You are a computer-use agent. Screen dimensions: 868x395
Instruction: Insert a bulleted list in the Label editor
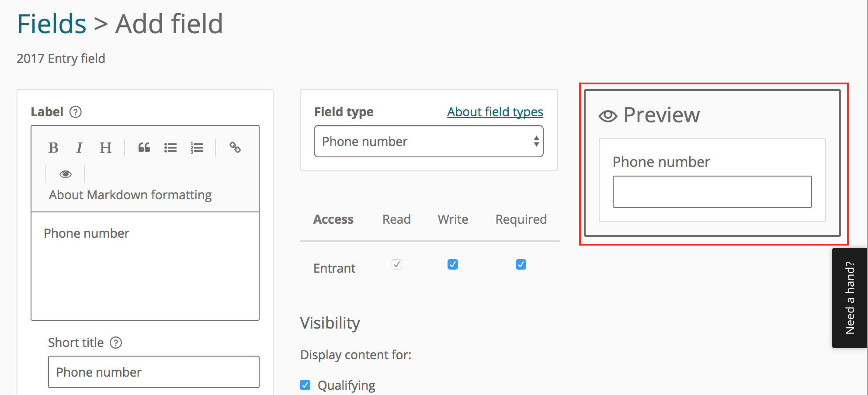[170, 148]
